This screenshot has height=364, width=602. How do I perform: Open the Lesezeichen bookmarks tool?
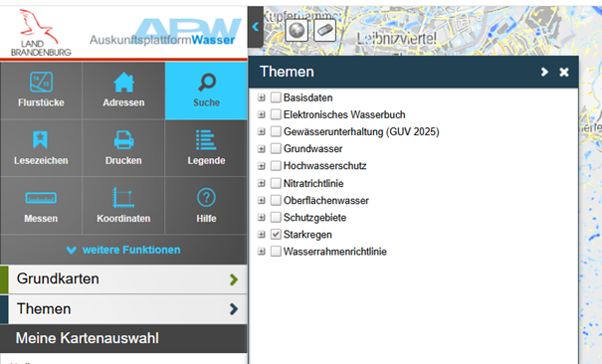41,148
